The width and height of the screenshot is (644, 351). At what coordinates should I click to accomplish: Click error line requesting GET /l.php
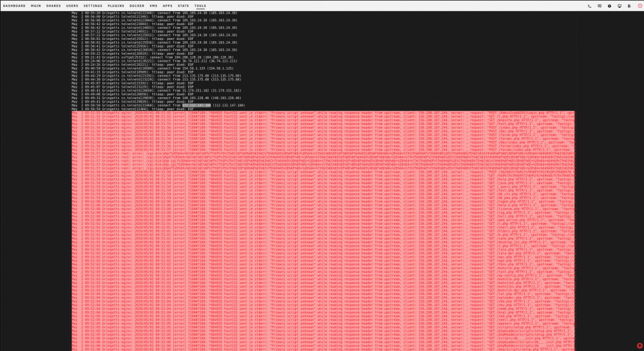[x=324, y=117]
